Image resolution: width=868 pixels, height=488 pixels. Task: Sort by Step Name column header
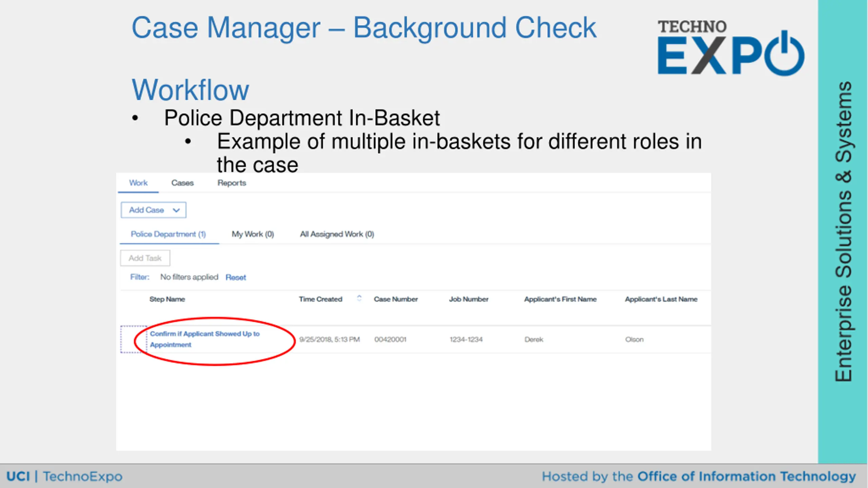click(167, 299)
